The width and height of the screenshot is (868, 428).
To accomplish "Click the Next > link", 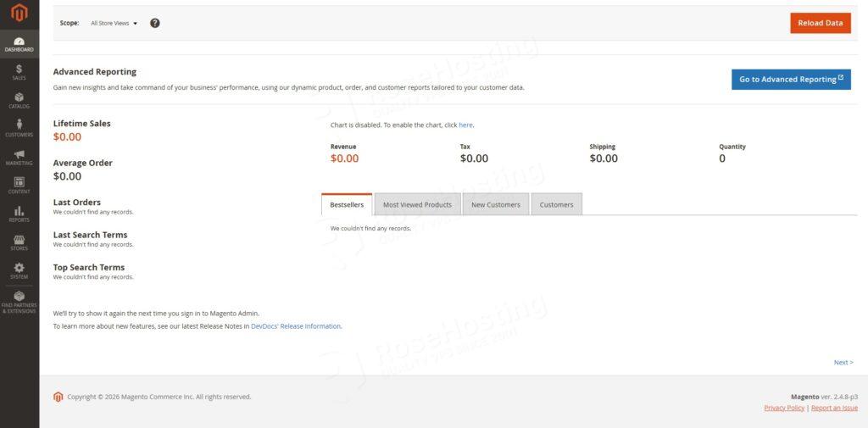I will point(843,362).
